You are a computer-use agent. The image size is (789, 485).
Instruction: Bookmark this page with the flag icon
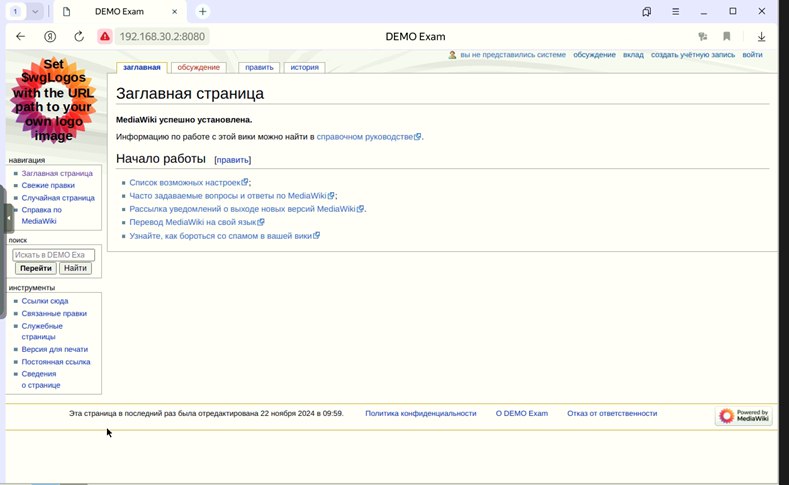(727, 36)
